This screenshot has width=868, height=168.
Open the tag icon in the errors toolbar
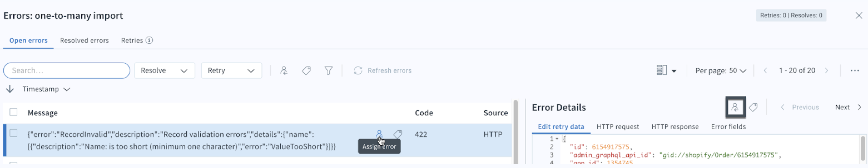pos(306,70)
